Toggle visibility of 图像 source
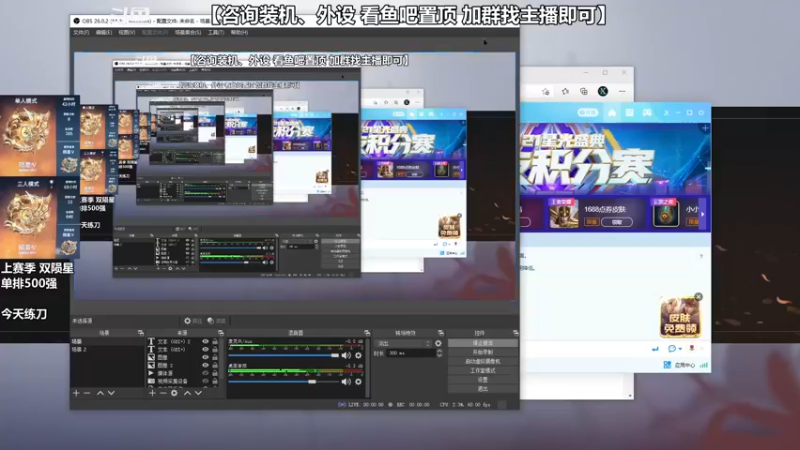This screenshot has height=450, width=800. (x=206, y=357)
